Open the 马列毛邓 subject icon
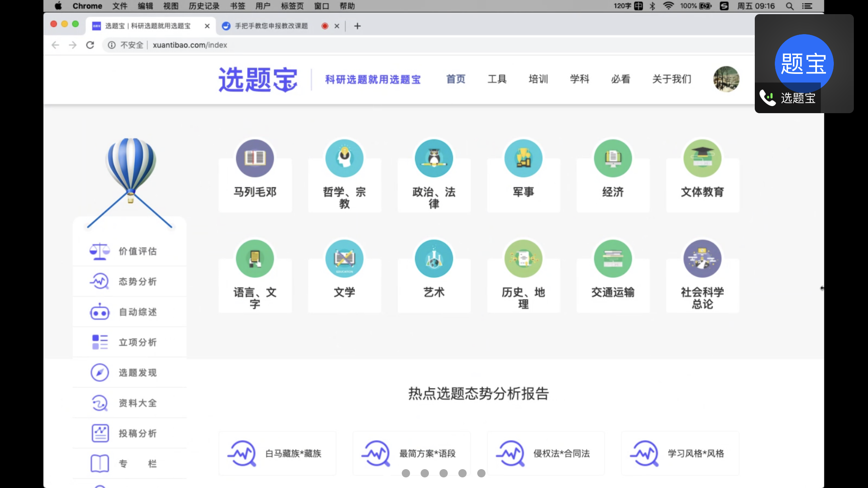Image resolution: width=868 pixels, height=488 pixels. point(255,158)
